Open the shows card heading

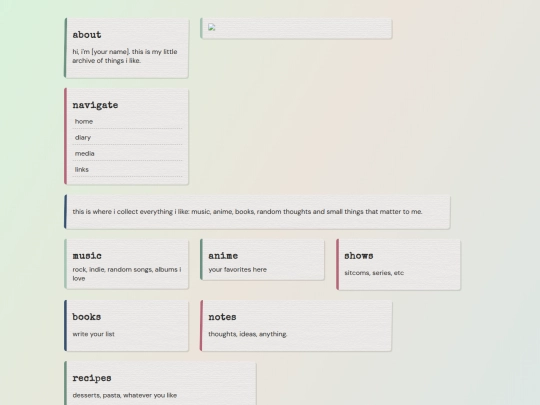pyautogui.click(x=359, y=256)
